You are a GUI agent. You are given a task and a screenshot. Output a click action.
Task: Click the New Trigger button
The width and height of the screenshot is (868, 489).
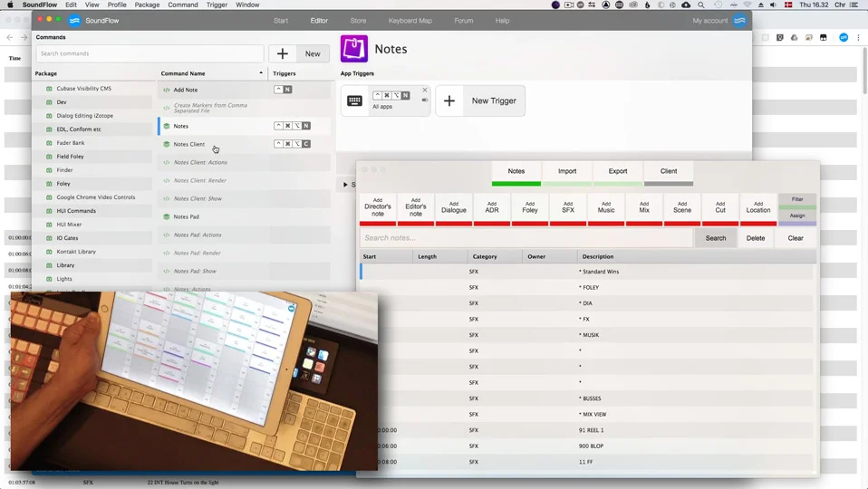pyautogui.click(x=480, y=101)
